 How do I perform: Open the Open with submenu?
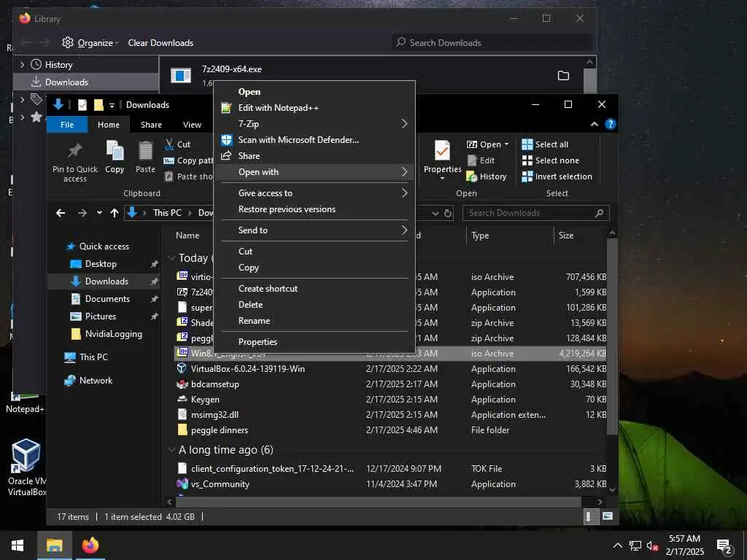click(x=314, y=172)
